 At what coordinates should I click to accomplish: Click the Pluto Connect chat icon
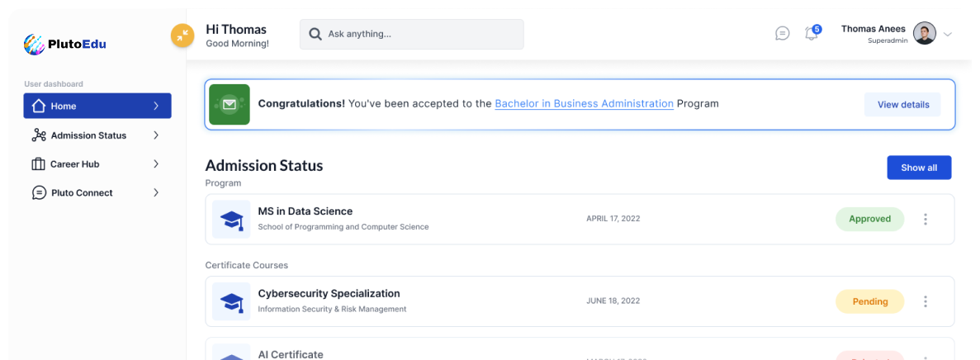pyautogui.click(x=38, y=193)
